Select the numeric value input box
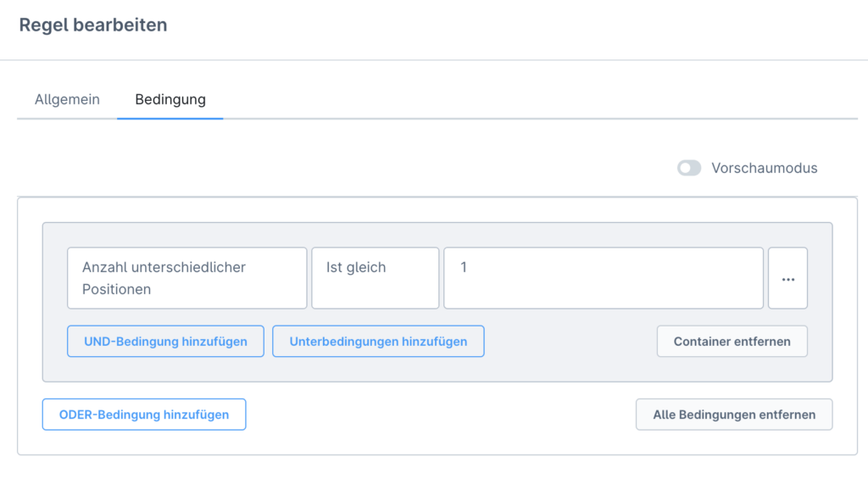 coord(604,278)
